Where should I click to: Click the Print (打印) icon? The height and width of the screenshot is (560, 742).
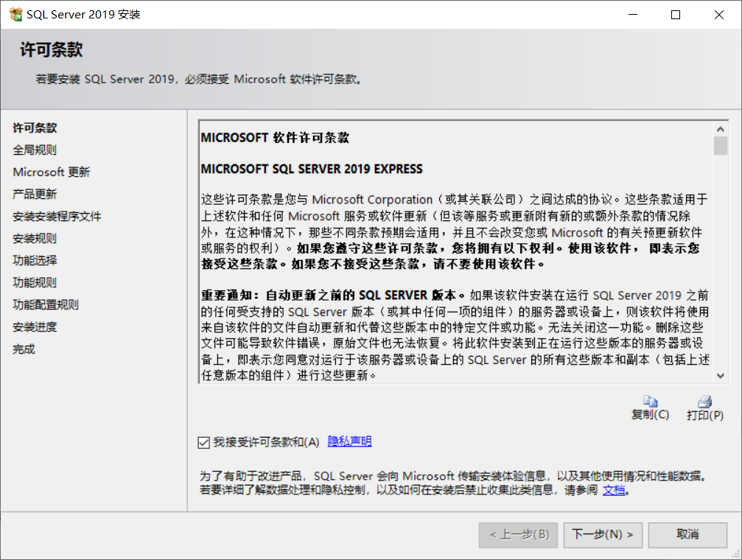pyautogui.click(x=704, y=402)
